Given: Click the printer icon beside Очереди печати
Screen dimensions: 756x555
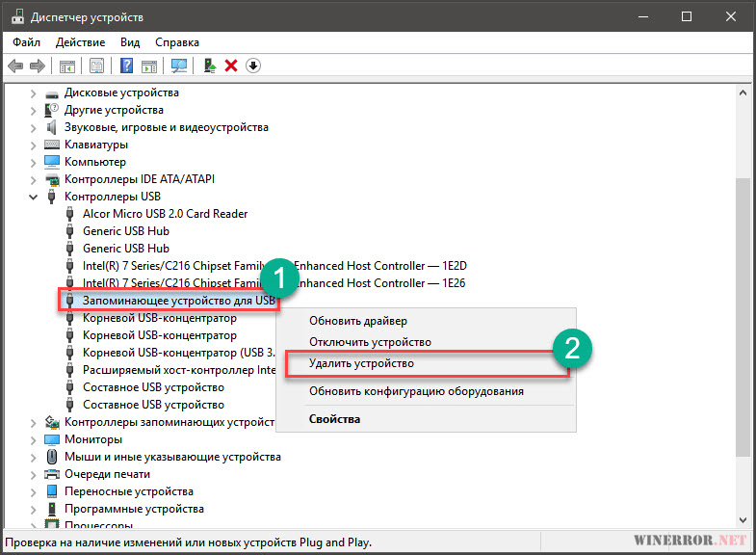Looking at the screenshot, I should click(x=52, y=474).
